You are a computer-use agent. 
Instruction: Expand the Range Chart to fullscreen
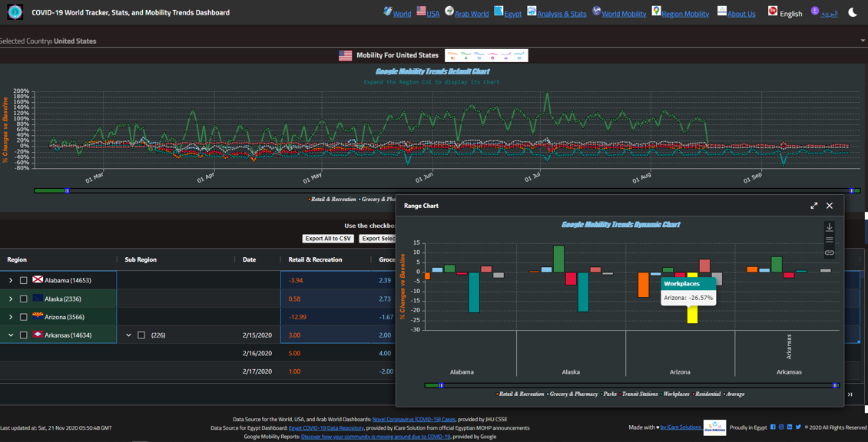(x=813, y=206)
